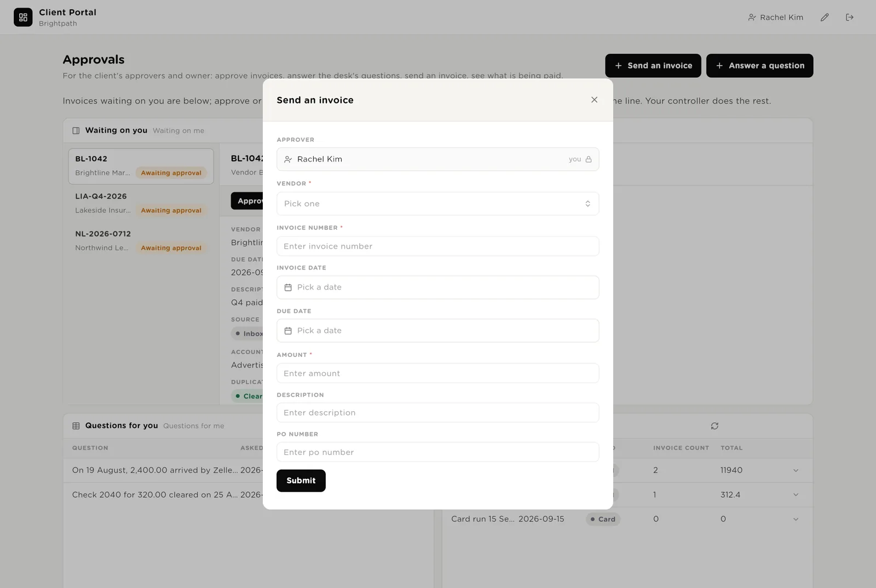Expand the Card run 15 Sep row
This screenshot has height=588, width=876.
tap(796, 519)
